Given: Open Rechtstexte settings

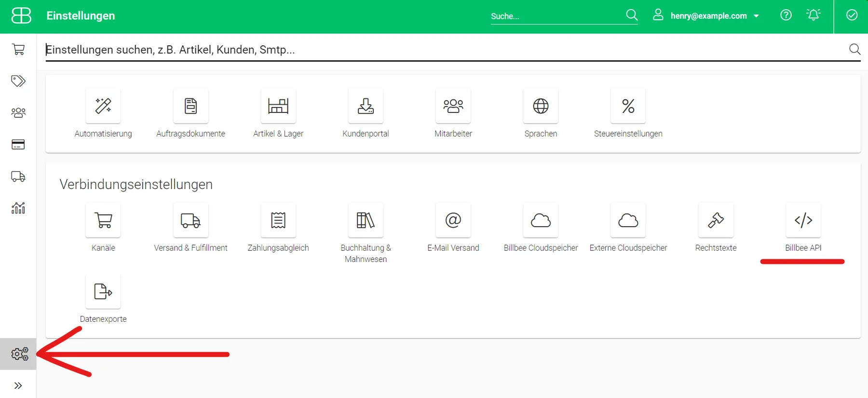Looking at the screenshot, I should [716, 220].
